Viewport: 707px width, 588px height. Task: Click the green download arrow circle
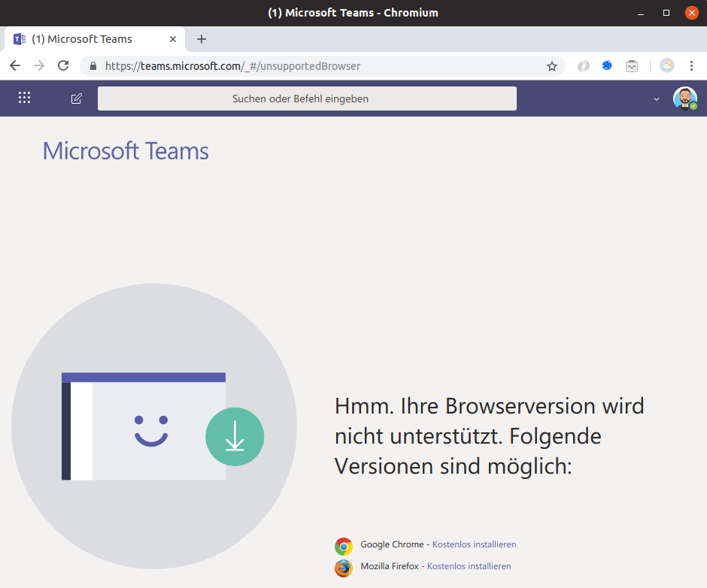coord(235,436)
